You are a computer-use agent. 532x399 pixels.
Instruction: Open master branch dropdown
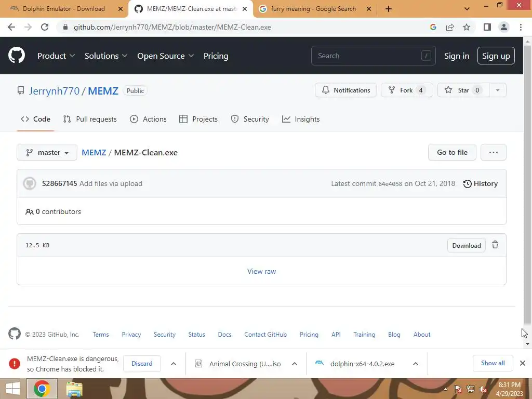[x=47, y=152]
